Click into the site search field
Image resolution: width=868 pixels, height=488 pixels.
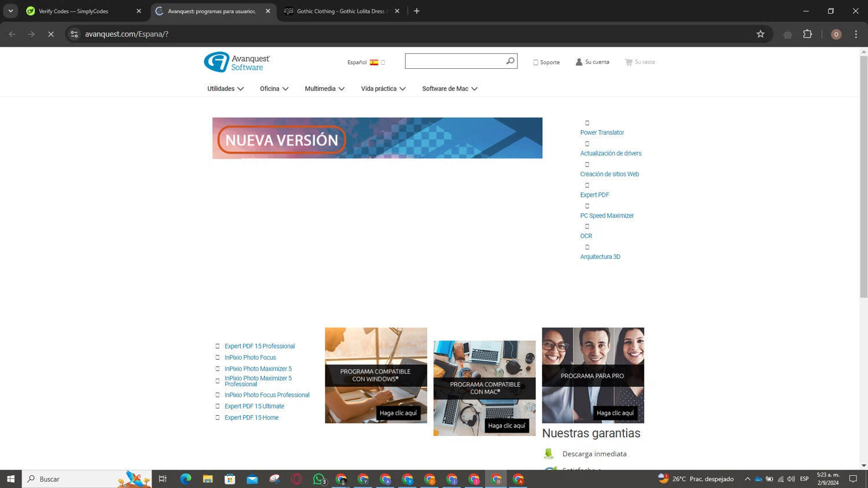[x=455, y=61]
